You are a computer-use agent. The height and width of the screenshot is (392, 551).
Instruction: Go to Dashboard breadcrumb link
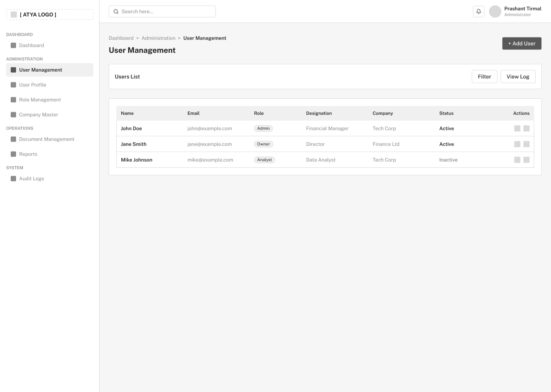point(121,38)
